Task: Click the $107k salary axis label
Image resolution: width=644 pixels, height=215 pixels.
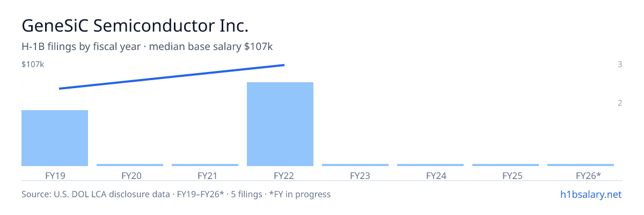Action: (33, 64)
